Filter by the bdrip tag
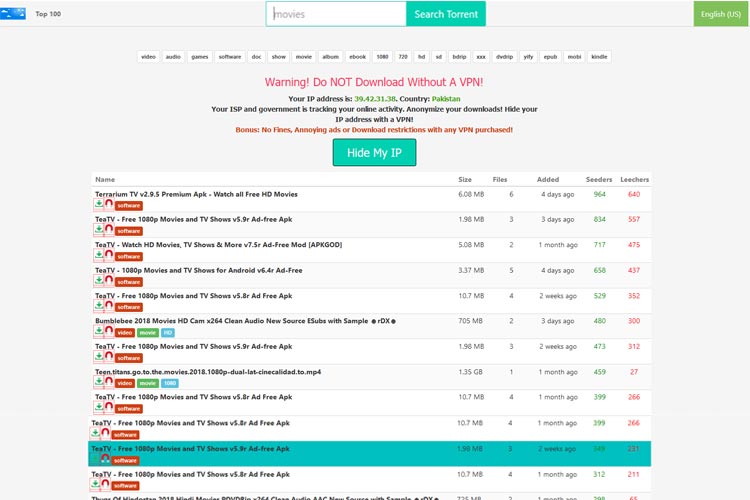 tap(459, 56)
